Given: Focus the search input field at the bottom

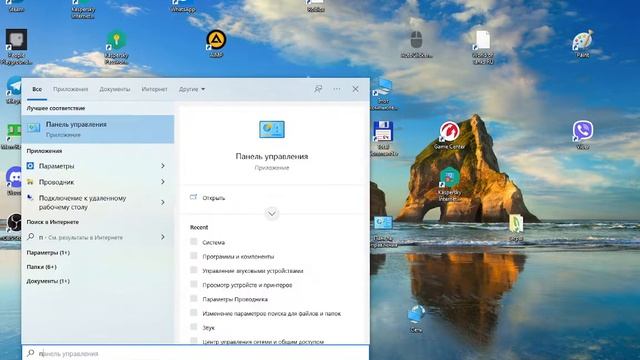Looking at the screenshot, I should [196, 353].
